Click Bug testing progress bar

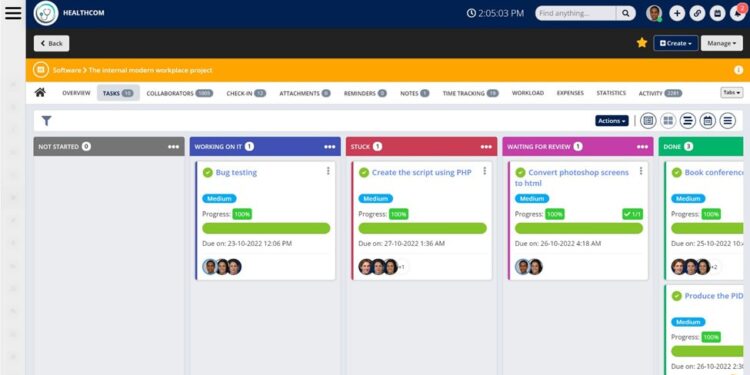tap(266, 228)
